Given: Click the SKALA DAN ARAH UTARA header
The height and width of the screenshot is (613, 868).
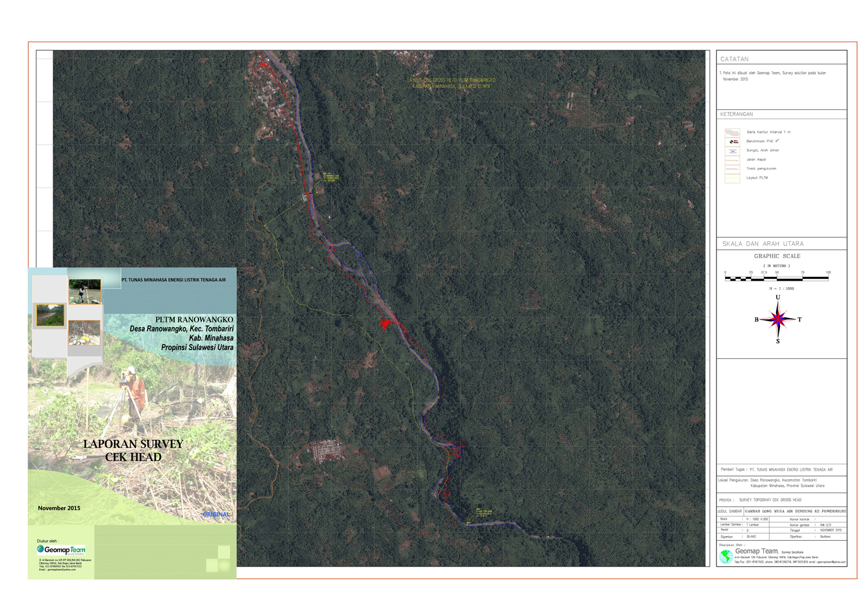Looking at the screenshot, I should pos(763,244).
